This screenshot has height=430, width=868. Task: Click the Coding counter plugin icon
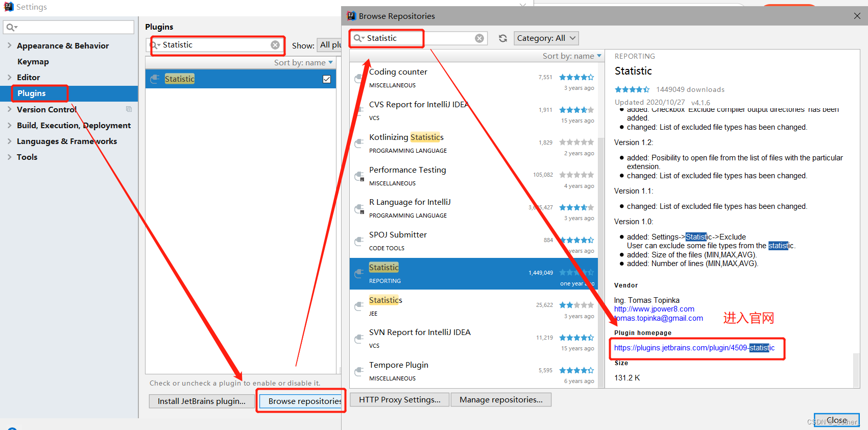pyautogui.click(x=359, y=78)
